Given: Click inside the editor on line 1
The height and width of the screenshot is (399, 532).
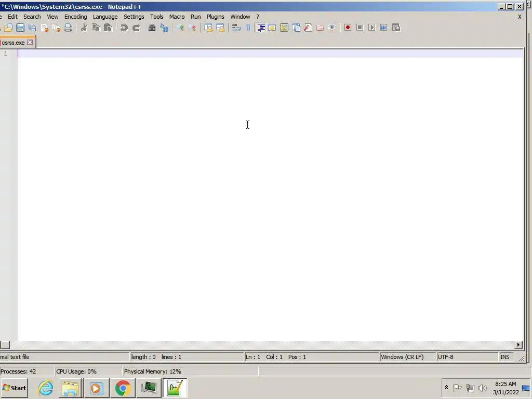Looking at the screenshot, I should pyautogui.click(x=270, y=54).
